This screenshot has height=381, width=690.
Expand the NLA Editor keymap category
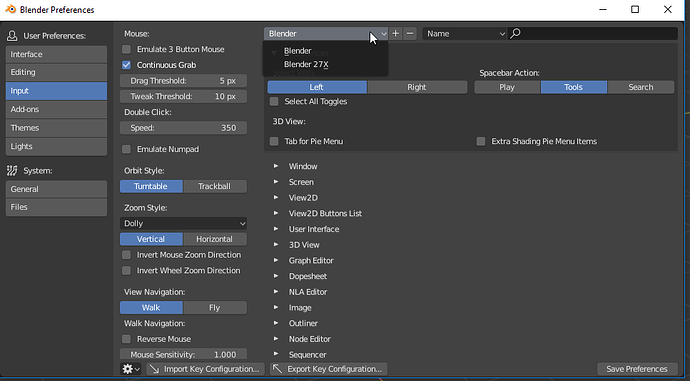276,292
